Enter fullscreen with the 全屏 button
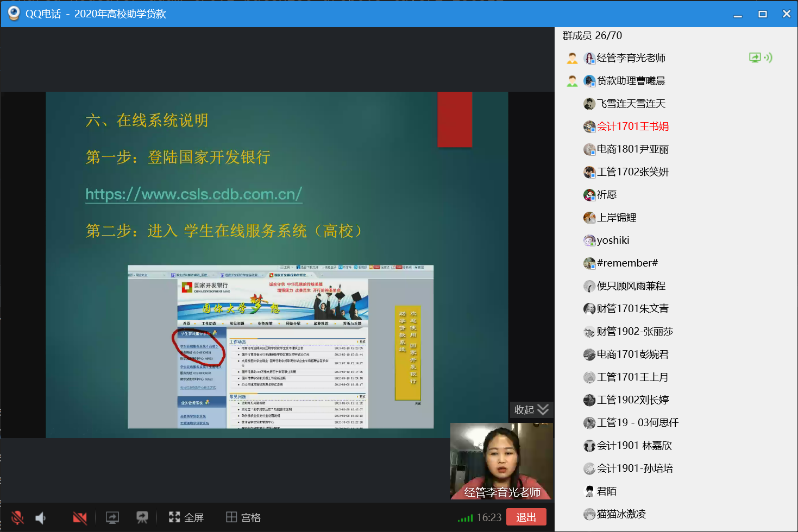The width and height of the screenshot is (798, 532). tap(186, 518)
